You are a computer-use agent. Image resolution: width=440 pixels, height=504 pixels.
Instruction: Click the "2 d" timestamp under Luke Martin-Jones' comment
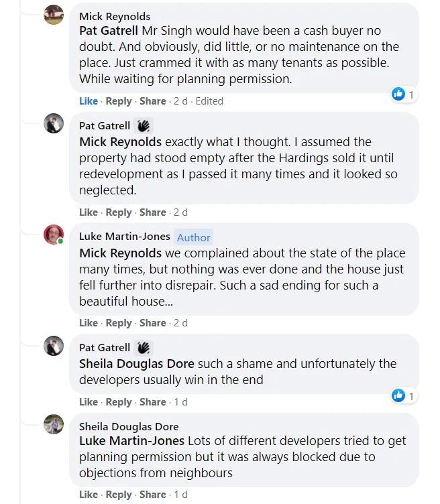(180, 323)
